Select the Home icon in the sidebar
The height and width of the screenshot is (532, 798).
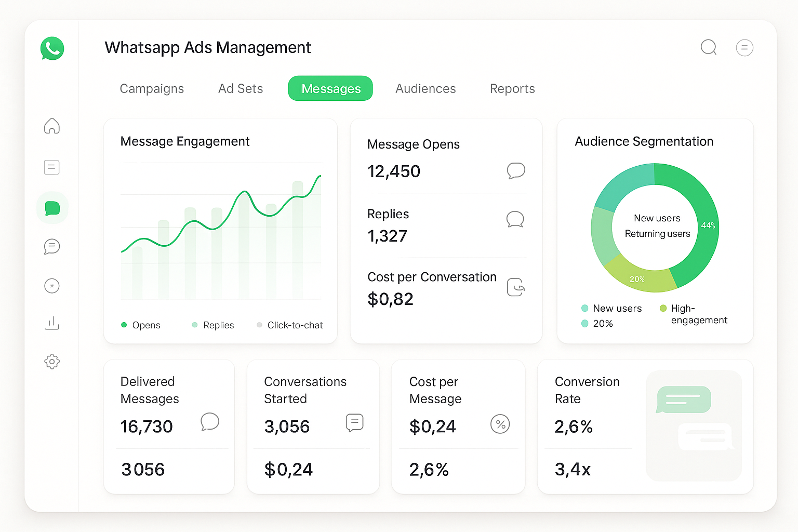(51, 126)
